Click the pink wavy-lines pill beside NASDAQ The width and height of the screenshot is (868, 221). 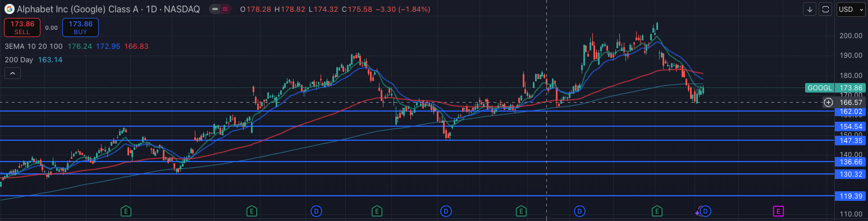(225, 10)
